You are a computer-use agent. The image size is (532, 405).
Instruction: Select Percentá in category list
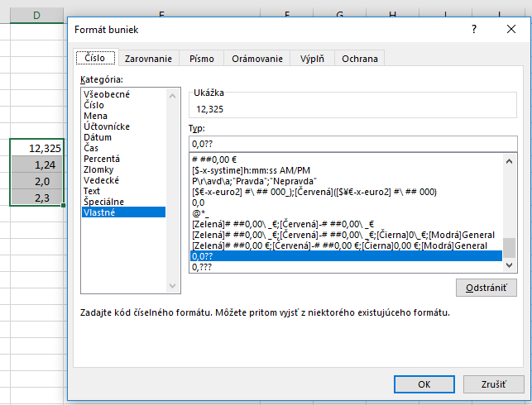tap(102, 159)
